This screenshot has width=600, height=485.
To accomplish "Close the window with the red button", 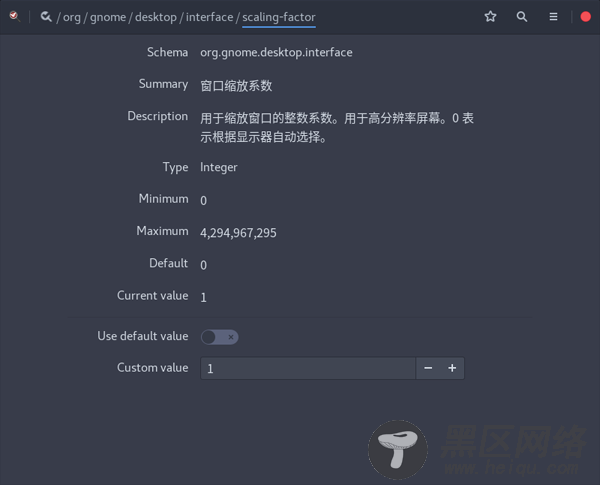I will point(585,16).
